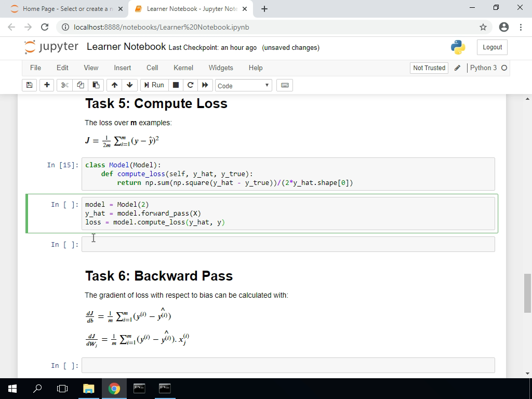Image resolution: width=532 pixels, height=399 pixels.
Task: Open Windows taskbar search
Action: pos(37,389)
